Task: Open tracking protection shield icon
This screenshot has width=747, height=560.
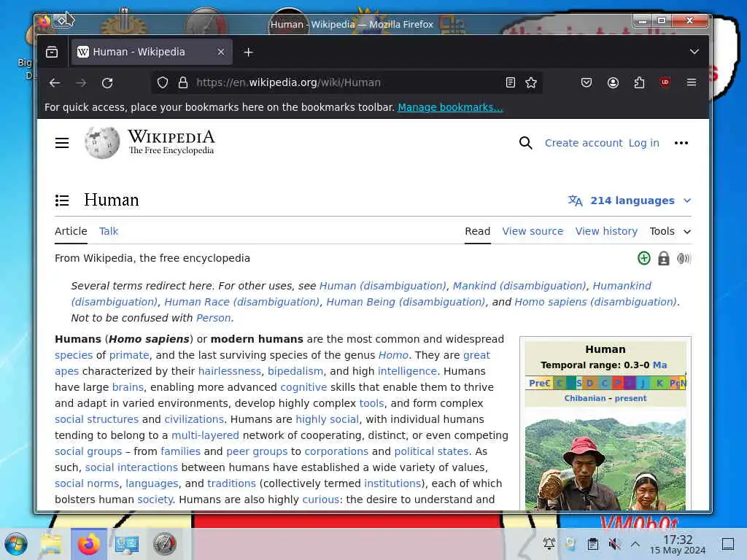Action: coord(163,83)
